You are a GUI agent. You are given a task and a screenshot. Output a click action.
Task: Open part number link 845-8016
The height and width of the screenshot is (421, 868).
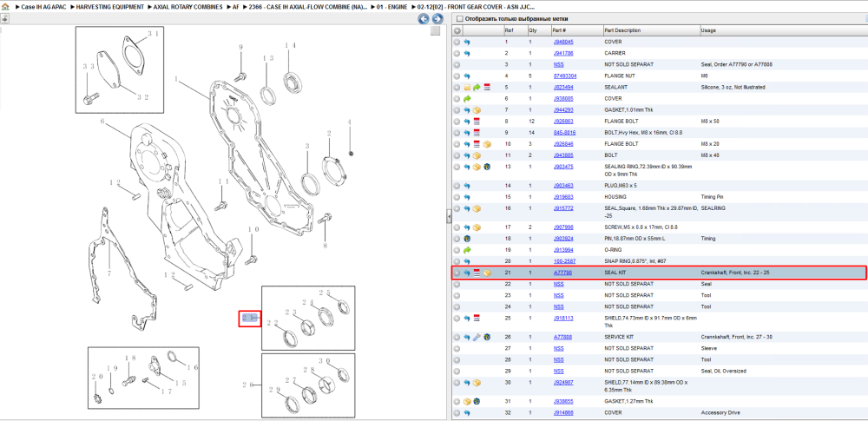pyautogui.click(x=565, y=133)
